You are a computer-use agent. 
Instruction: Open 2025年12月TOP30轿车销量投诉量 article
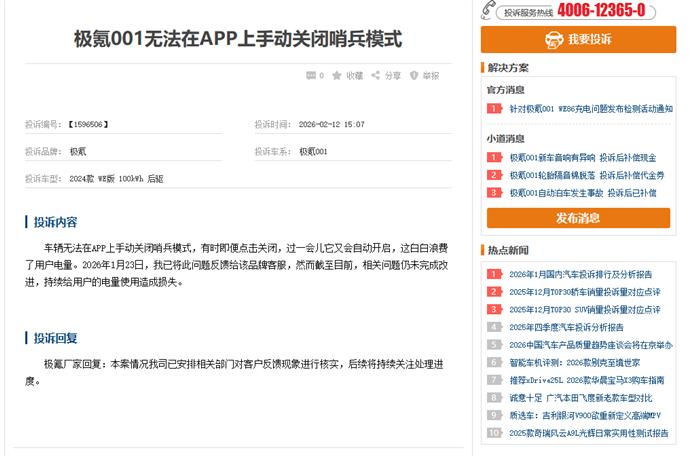[584, 292]
